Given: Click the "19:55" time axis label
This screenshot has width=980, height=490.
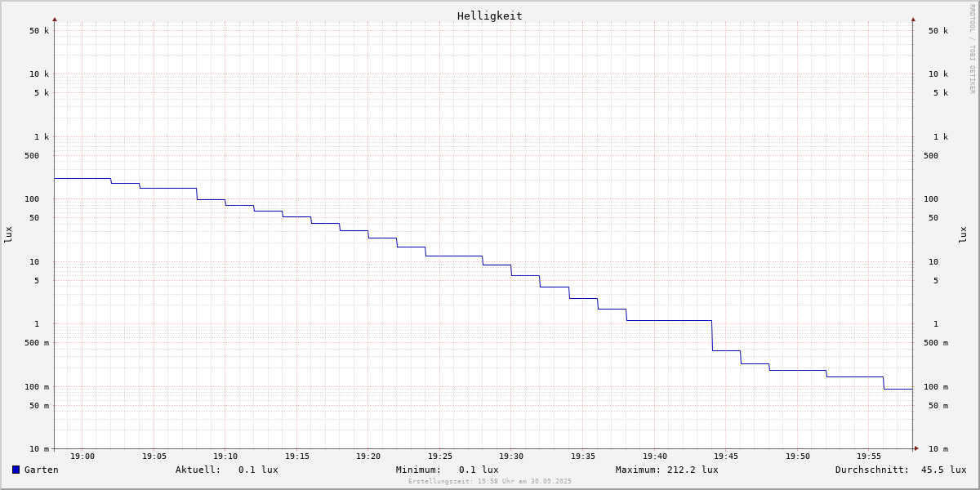Looking at the screenshot, I should pos(869,457).
